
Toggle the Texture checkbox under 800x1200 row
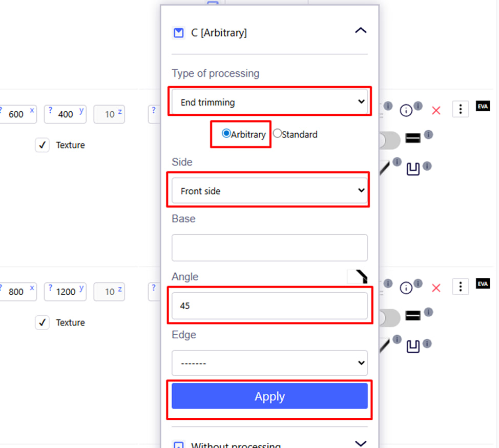(x=42, y=322)
